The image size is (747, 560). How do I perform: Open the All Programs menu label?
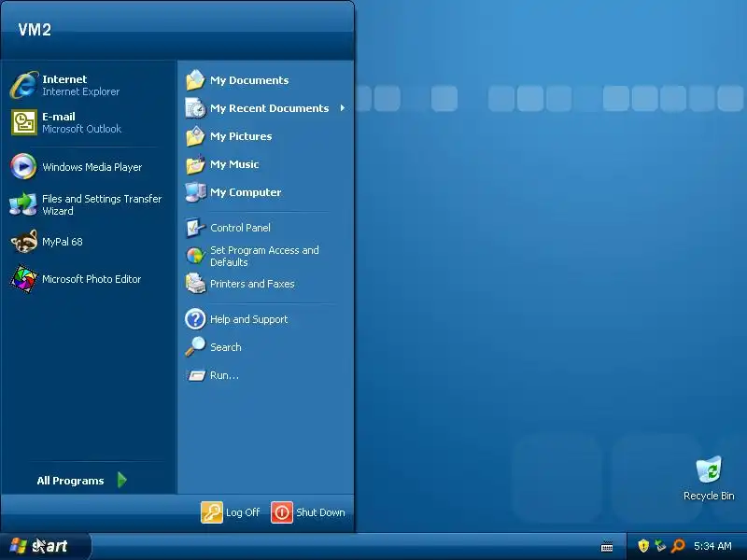click(71, 481)
